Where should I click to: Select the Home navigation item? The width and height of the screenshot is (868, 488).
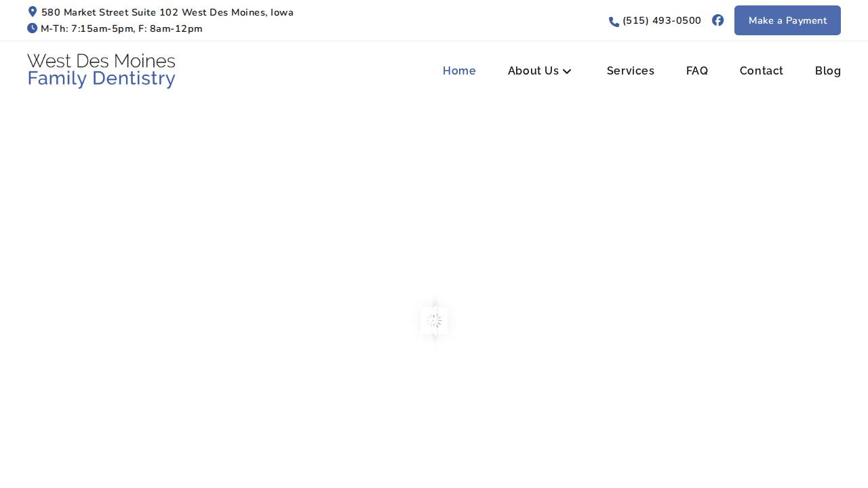pos(459,70)
